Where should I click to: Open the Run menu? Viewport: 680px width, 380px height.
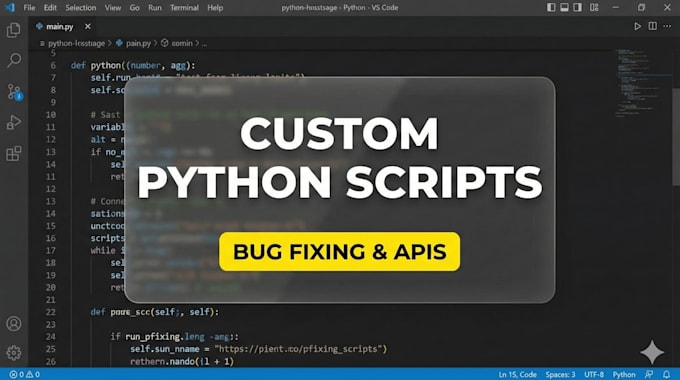(155, 8)
